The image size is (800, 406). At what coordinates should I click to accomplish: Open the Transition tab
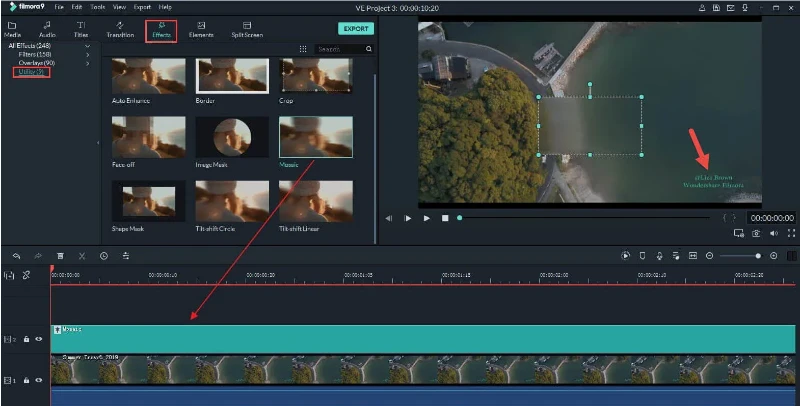120,30
